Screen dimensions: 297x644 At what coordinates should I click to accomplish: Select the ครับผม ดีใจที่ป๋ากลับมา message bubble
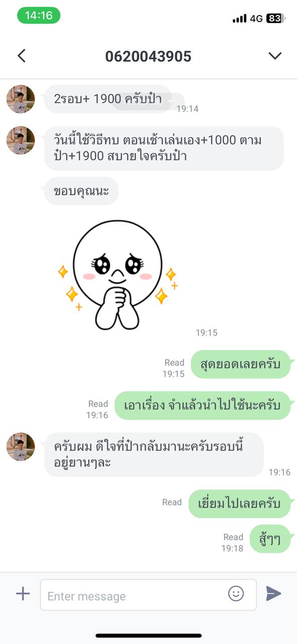154,455
